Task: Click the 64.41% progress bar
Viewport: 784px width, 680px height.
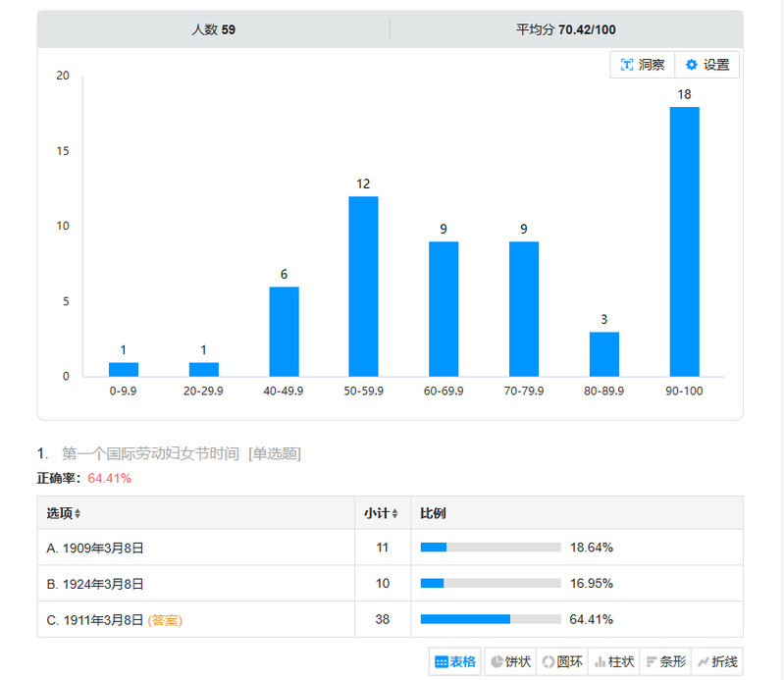Action: (491, 619)
